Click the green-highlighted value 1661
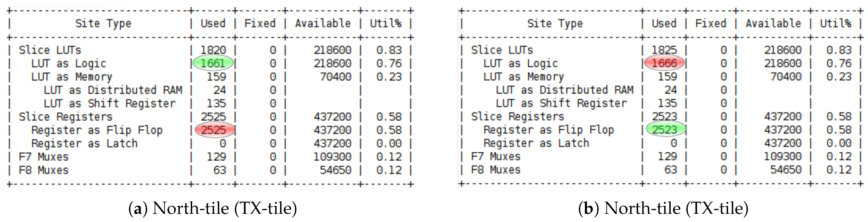The image size is (868, 222). tap(213, 63)
